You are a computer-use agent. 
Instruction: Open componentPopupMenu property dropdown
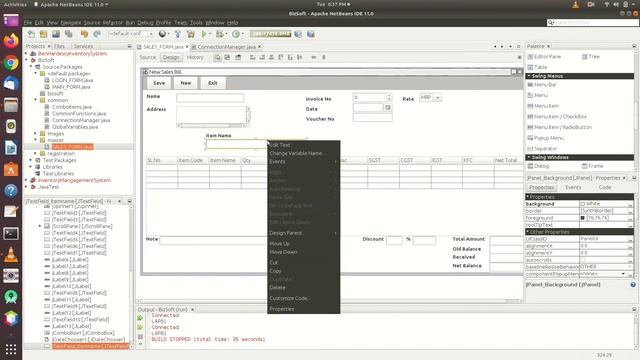(x=623, y=274)
